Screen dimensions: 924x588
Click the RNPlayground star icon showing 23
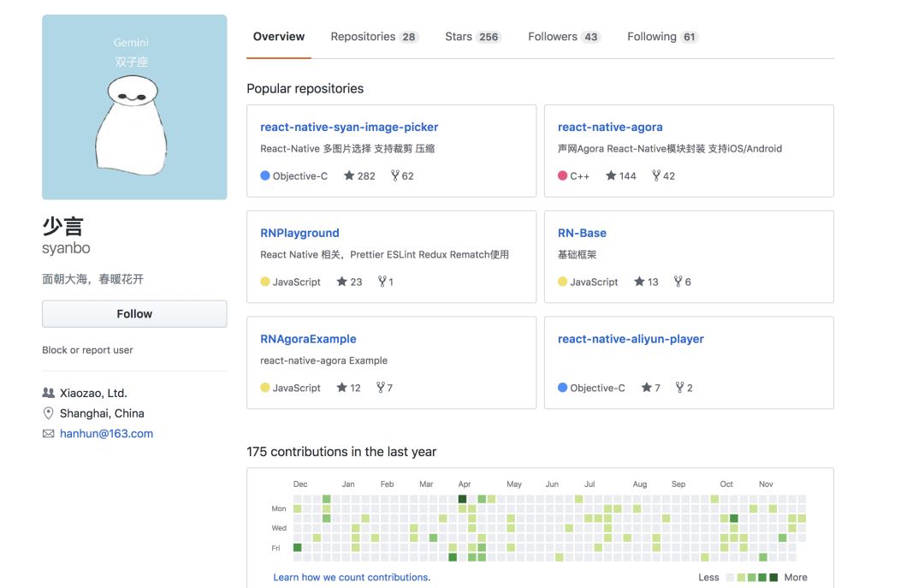[341, 282]
